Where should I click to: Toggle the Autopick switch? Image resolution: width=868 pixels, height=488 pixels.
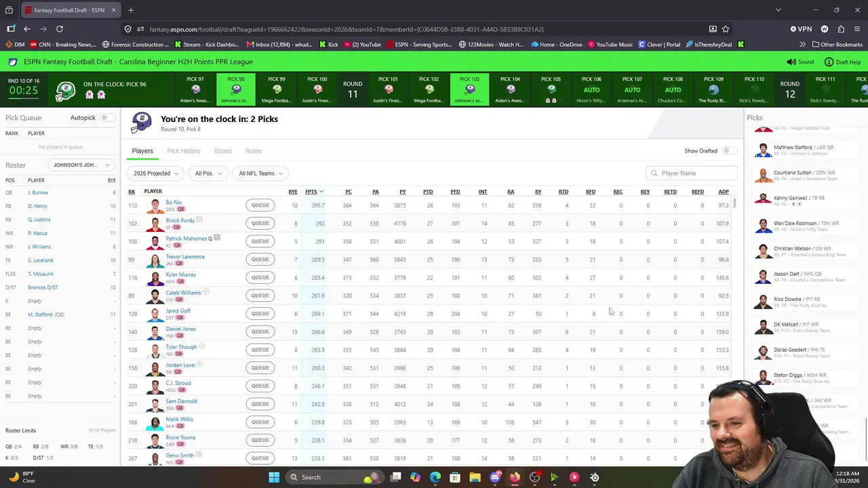coord(106,118)
